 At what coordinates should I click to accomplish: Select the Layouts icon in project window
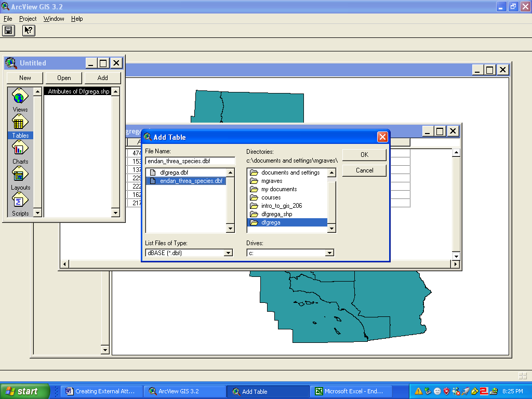[20, 175]
